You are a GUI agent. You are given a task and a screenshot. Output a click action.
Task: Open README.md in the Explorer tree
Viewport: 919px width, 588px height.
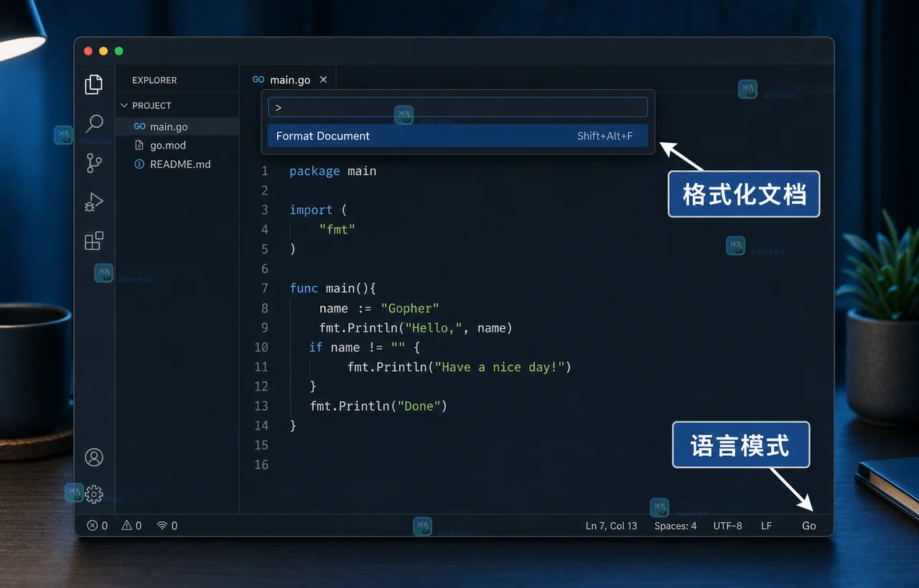coord(177,164)
